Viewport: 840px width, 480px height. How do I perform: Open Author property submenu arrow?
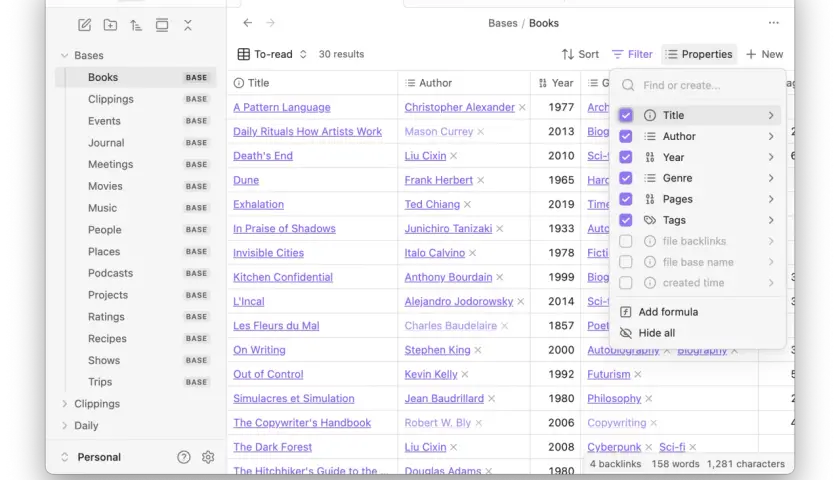click(771, 136)
